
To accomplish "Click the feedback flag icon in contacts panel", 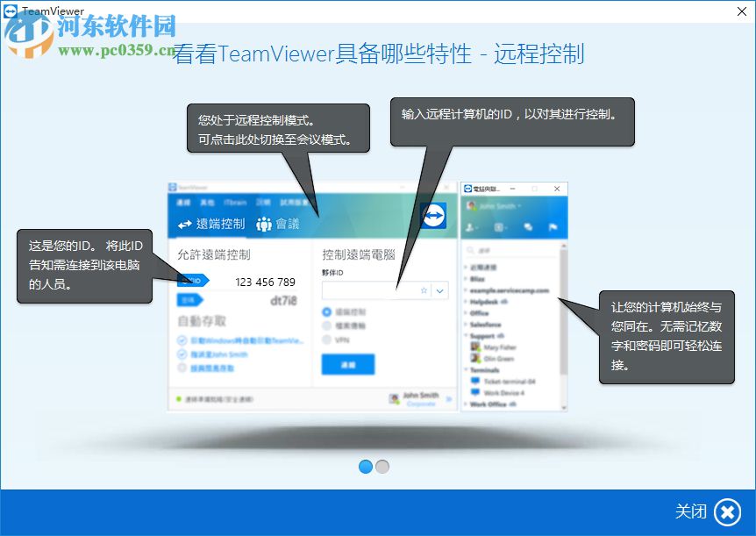I will pos(554,227).
